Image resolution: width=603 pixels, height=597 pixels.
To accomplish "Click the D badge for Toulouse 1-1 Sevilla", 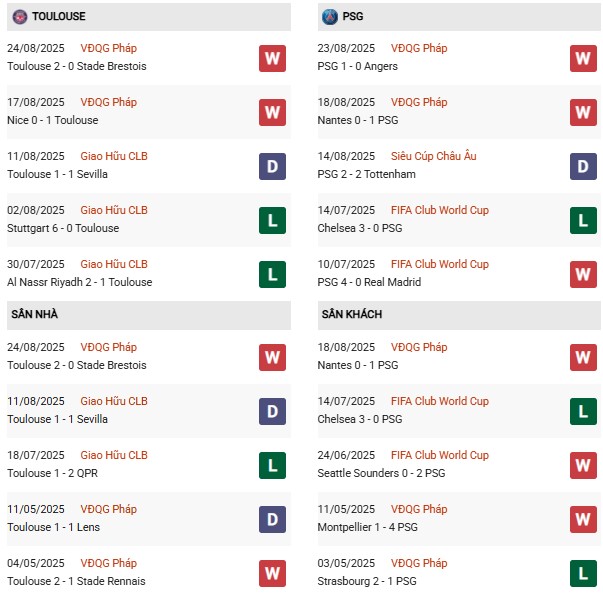I will coord(272,166).
